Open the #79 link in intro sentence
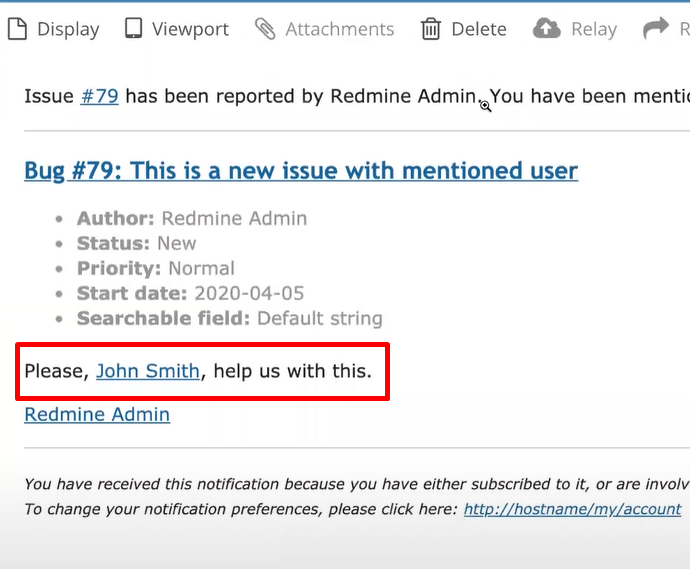Image resolution: width=690 pixels, height=569 pixels. tap(99, 96)
